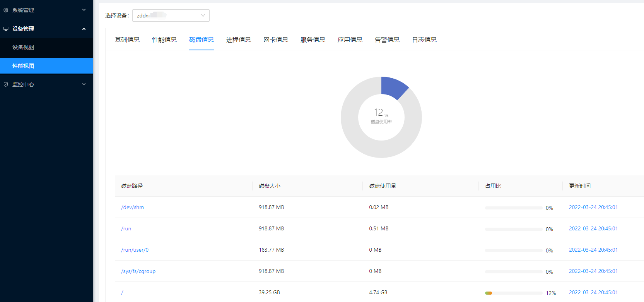Screen dimensions: 644x302
Task: Click the 4.74 GB usage cell
Action: coord(378,292)
